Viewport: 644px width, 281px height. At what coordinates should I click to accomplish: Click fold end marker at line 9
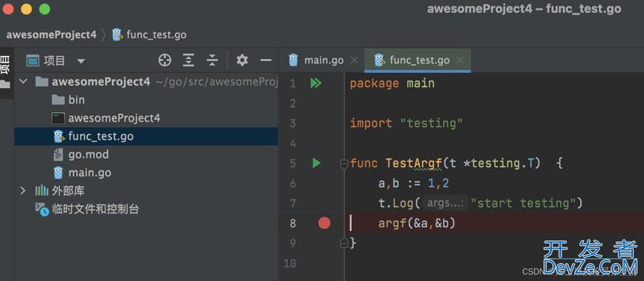pos(344,243)
